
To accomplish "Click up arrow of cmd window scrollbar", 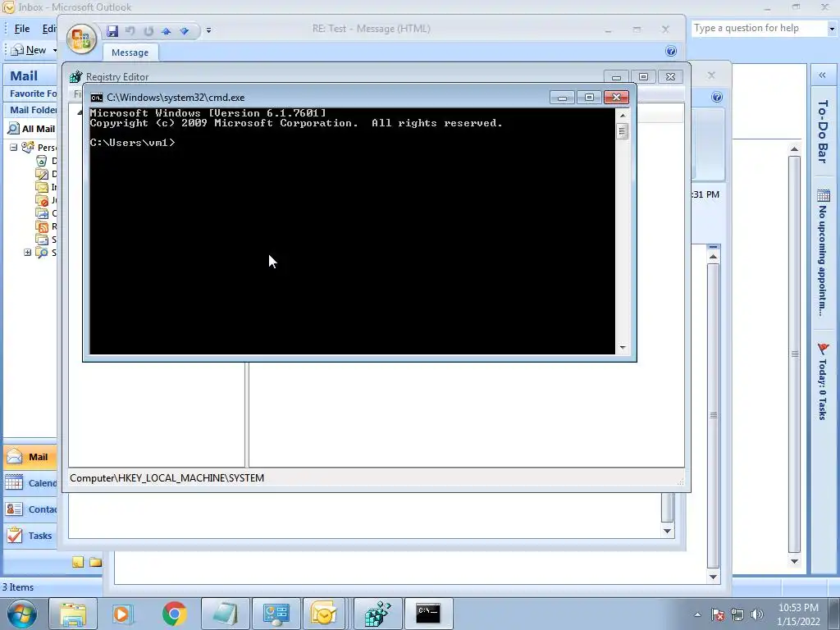I will 623,115.
